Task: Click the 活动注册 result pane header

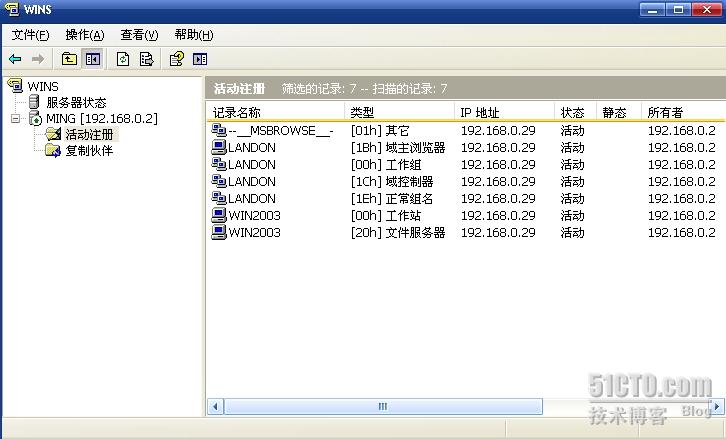Action: tap(239, 88)
